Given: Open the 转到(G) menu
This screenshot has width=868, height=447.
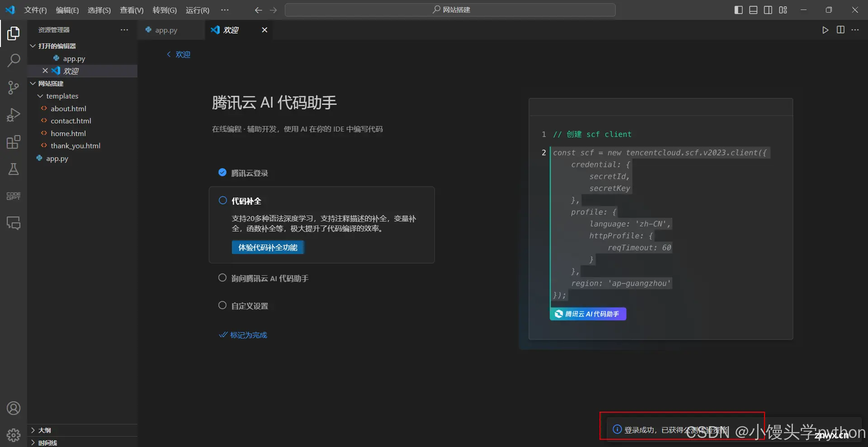Looking at the screenshot, I should [x=165, y=10].
